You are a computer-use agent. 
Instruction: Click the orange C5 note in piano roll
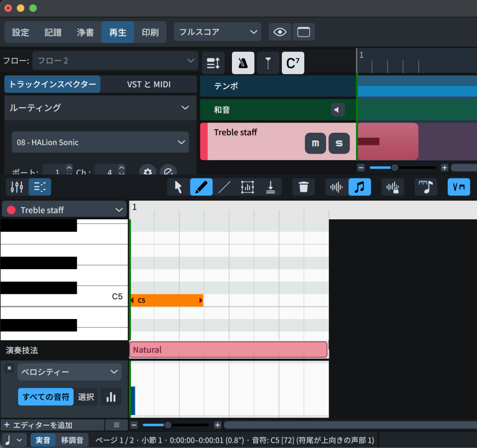coord(167,300)
